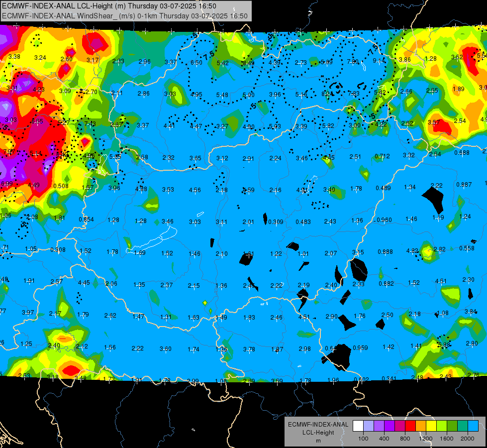Click the wind shear value 5.88
The width and height of the screenshot is (487, 448).
click(444, 345)
